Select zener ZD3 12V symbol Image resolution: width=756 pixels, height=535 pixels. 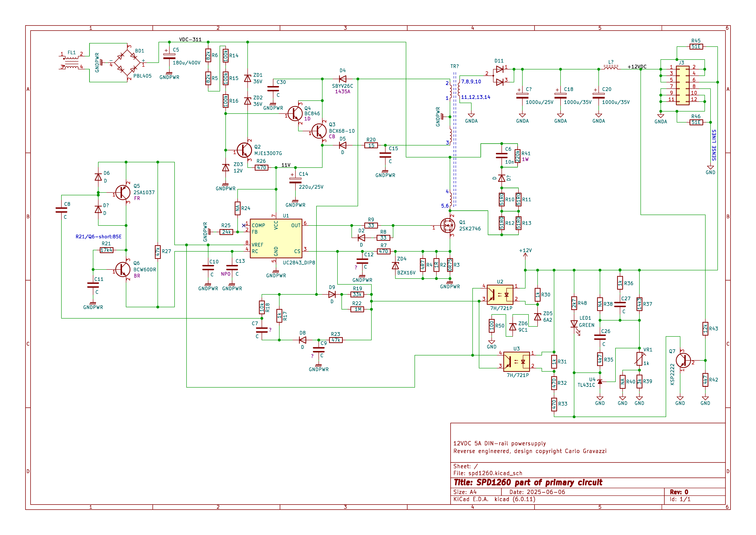click(x=226, y=168)
